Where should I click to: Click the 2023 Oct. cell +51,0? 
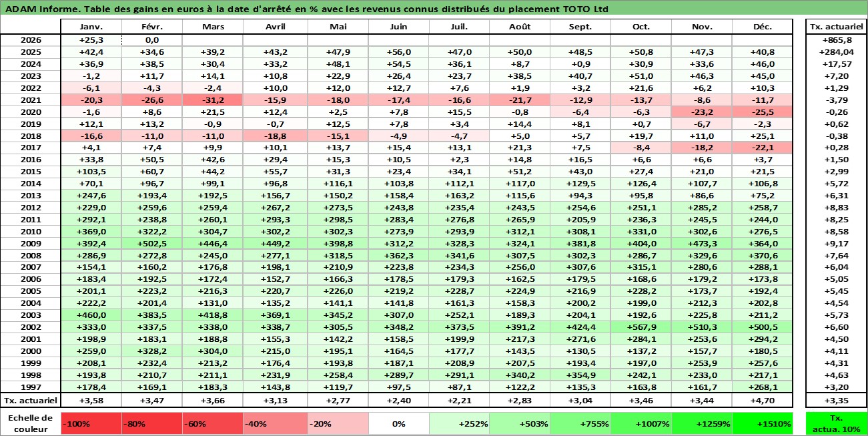(641, 76)
